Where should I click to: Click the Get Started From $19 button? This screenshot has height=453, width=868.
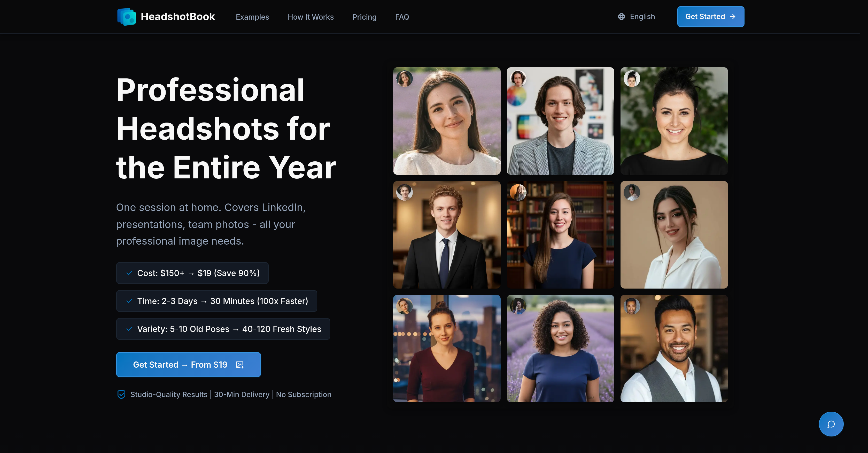(188, 364)
